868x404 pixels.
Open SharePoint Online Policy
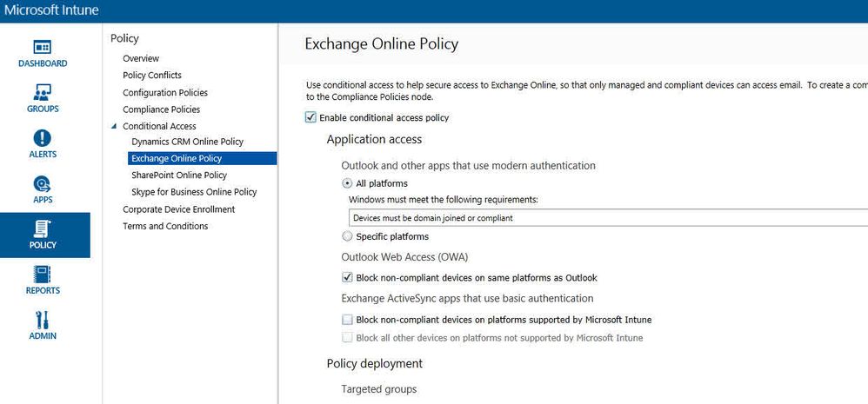tap(179, 176)
